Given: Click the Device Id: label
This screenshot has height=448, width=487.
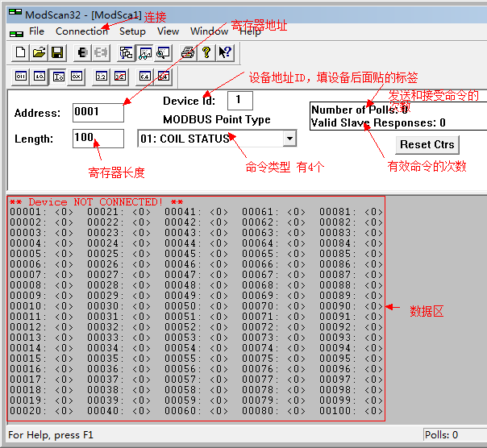Looking at the screenshot, I should click(x=189, y=101).
